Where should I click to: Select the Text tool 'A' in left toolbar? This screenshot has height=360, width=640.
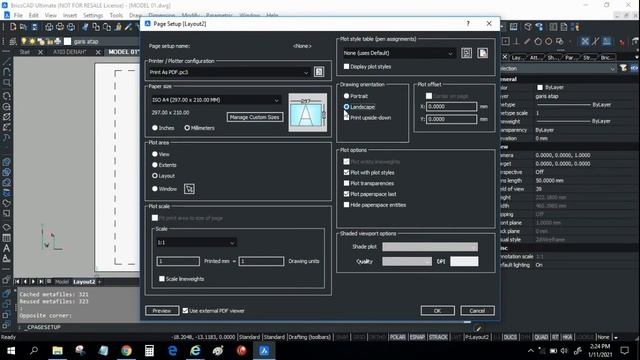(x=7, y=248)
